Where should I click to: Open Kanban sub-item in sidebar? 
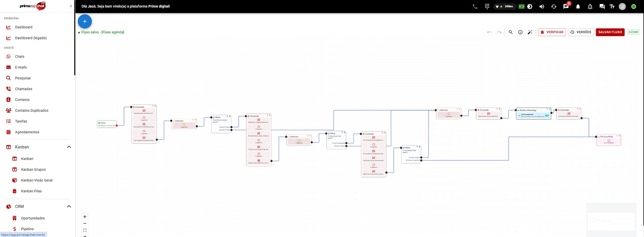tap(27, 159)
